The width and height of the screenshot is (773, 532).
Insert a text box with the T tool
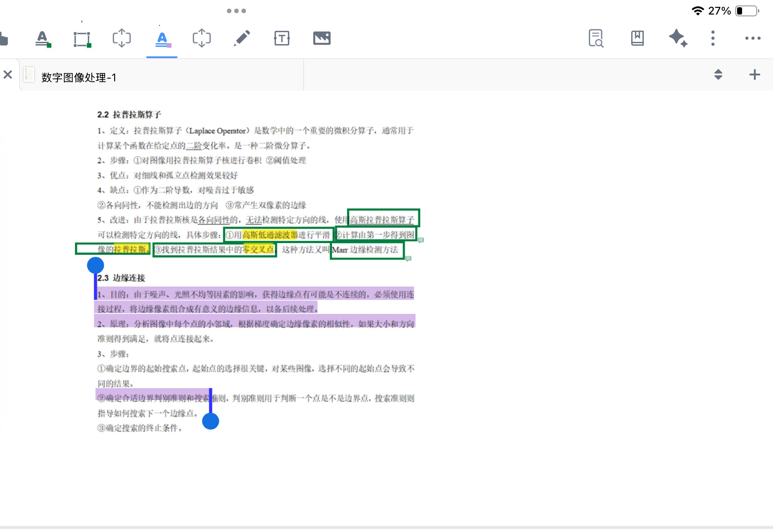point(282,38)
